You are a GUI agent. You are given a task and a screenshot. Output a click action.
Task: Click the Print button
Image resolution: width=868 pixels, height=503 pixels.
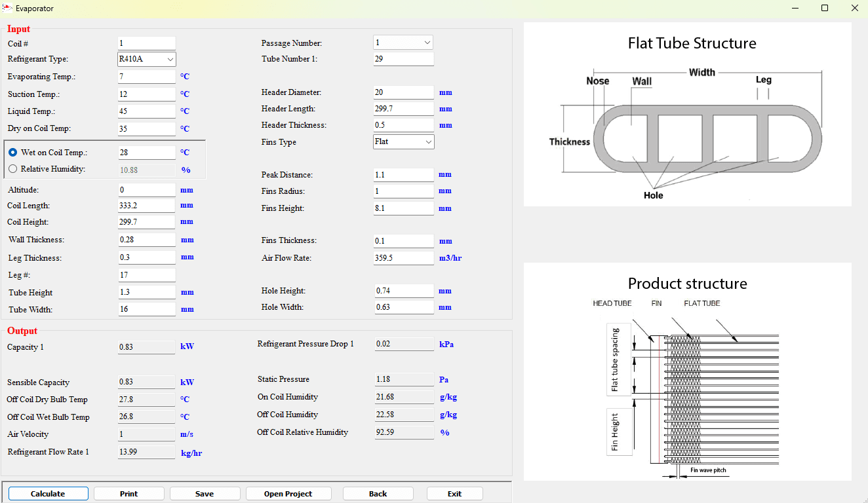(129, 494)
